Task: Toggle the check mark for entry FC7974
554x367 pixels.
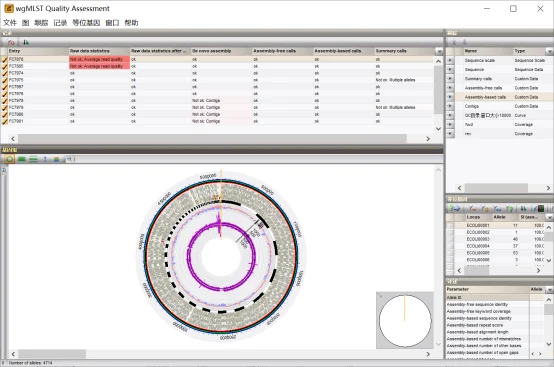Action: coord(5,73)
